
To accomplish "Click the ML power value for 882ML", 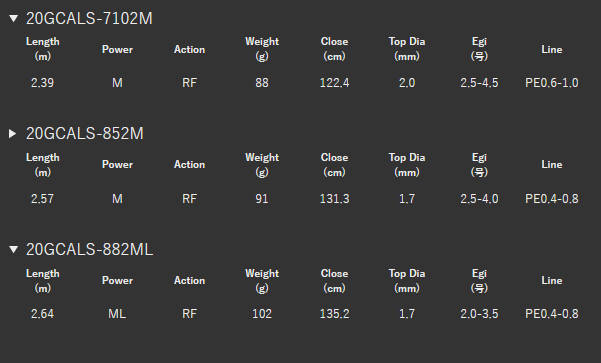I will point(117,314).
